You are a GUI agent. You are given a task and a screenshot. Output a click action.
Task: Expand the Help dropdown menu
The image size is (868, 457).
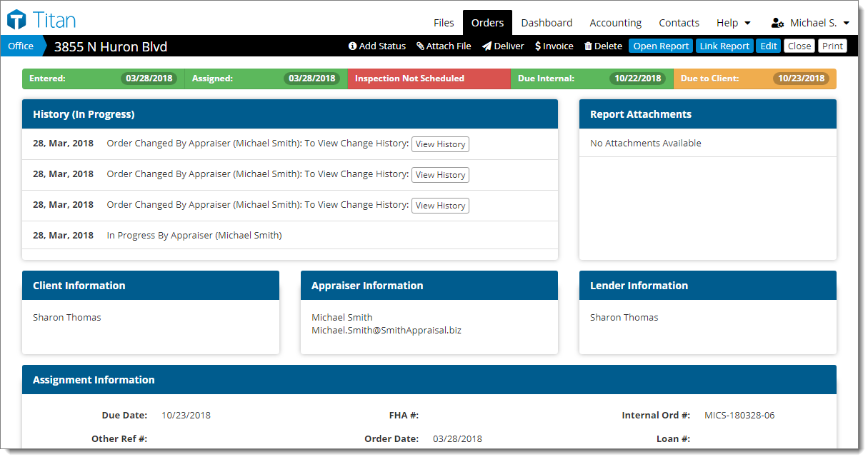[733, 23]
